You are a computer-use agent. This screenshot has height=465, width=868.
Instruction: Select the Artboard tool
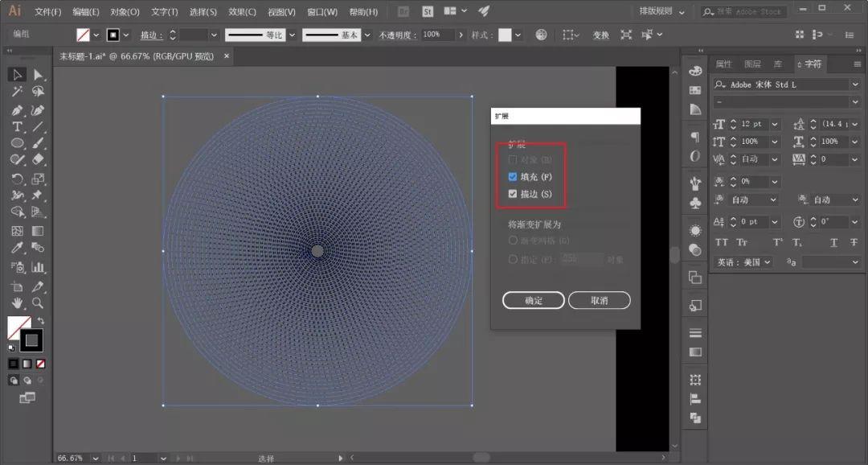pyautogui.click(x=17, y=286)
